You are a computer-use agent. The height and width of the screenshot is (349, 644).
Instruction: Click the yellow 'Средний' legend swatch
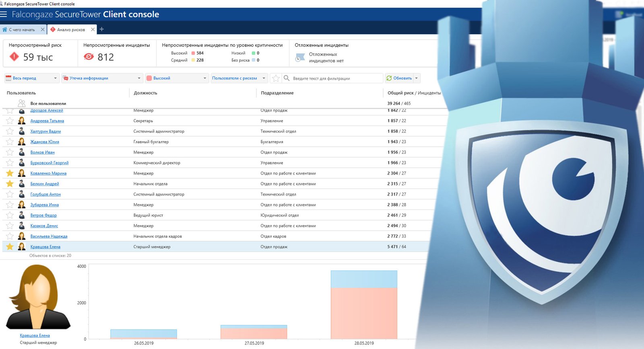(x=193, y=60)
